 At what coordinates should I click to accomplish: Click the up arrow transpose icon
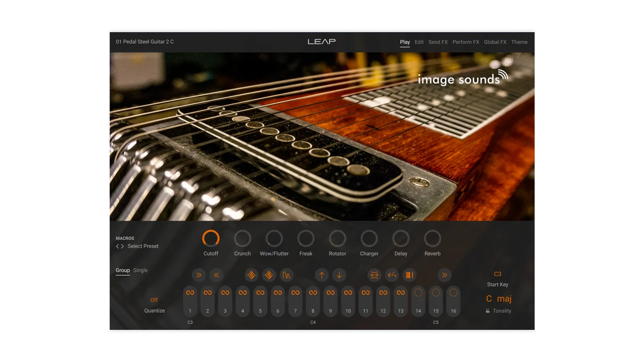pos(322,275)
